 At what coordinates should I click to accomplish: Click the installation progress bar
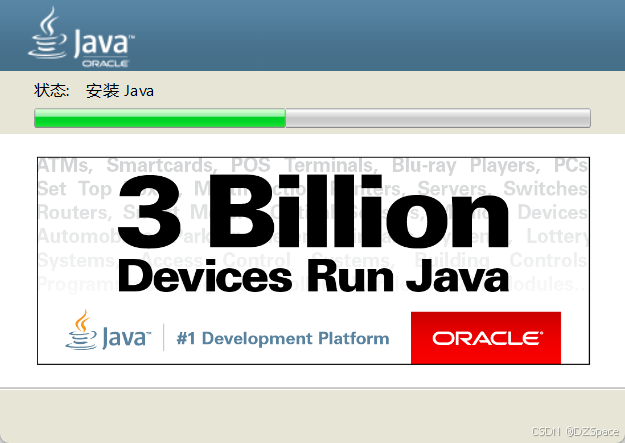pyautogui.click(x=312, y=118)
